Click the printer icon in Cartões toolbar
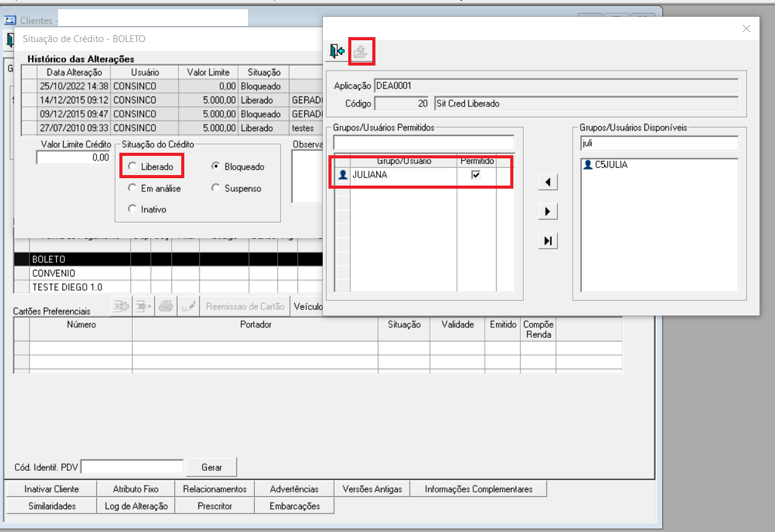 pos(166,306)
